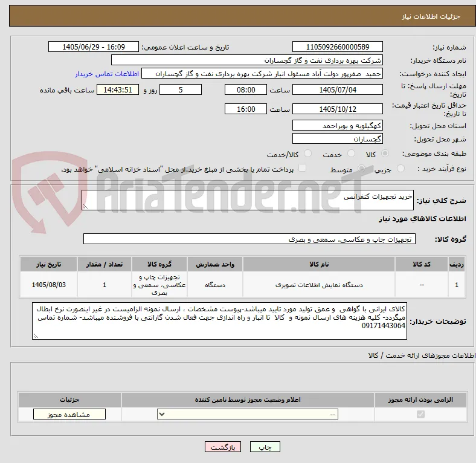The width and height of the screenshot is (476, 463).
Task: Click the مشاهده مجوز button
Action: click(x=69, y=415)
